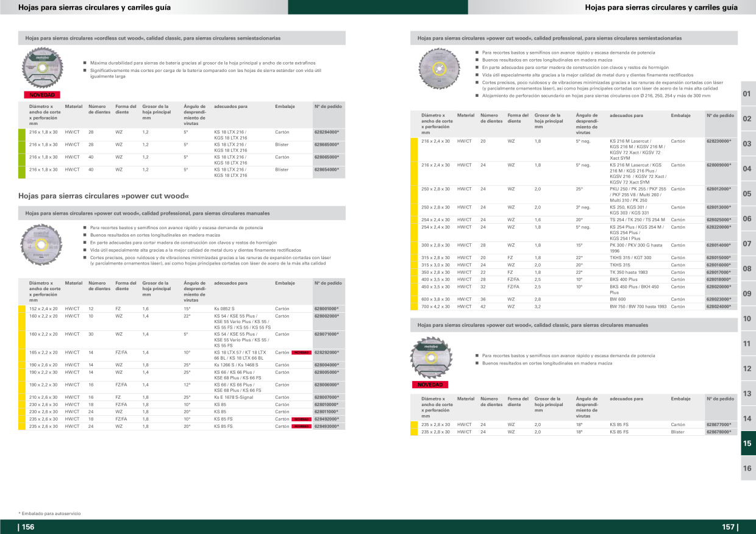Viewport: 756px width, 534px height.
Task: Select order number 628654000*
Action: (327, 169)
